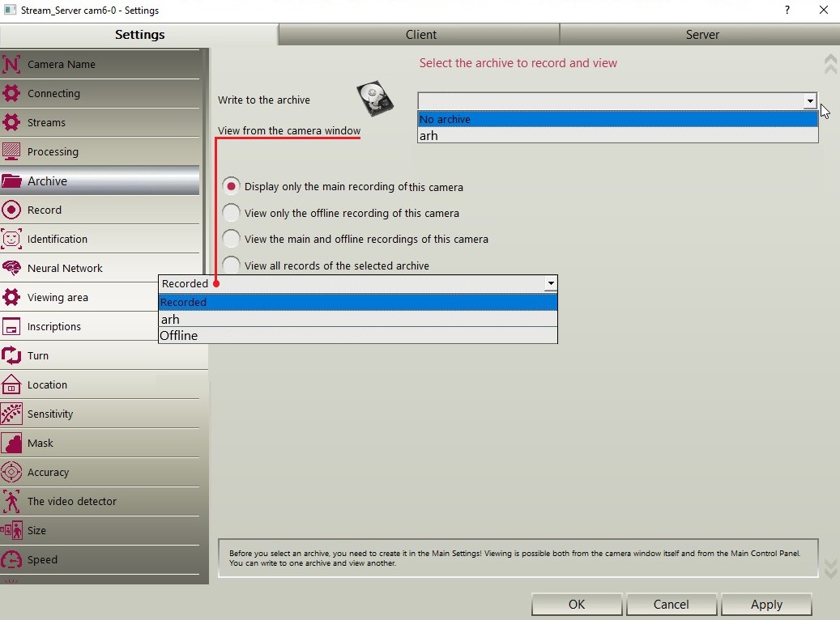
Task: Click the Location house icon
Action: (x=11, y=384)
